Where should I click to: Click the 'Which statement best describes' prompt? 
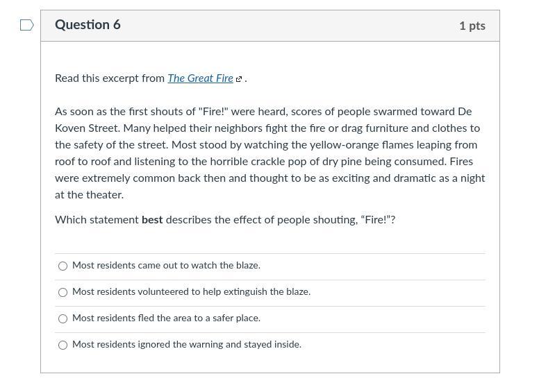pos(225,220)
